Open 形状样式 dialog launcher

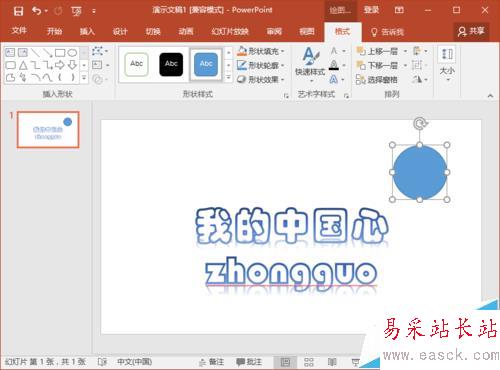pos(286,96)
